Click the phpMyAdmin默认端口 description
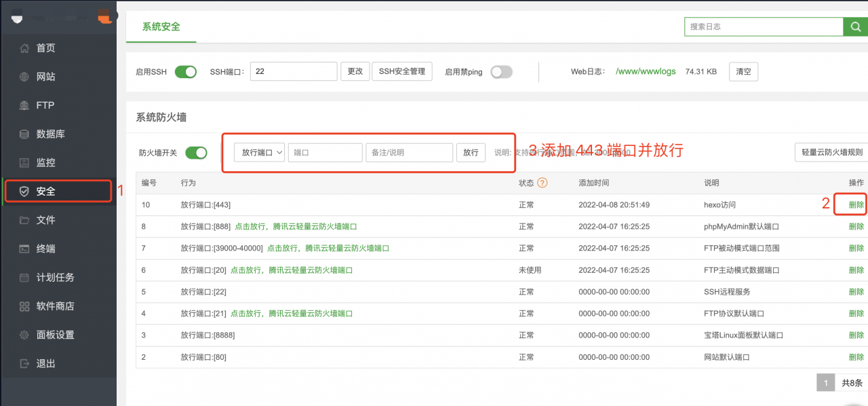This screenshot has width=868, height=406. click(x=742, y=226)
